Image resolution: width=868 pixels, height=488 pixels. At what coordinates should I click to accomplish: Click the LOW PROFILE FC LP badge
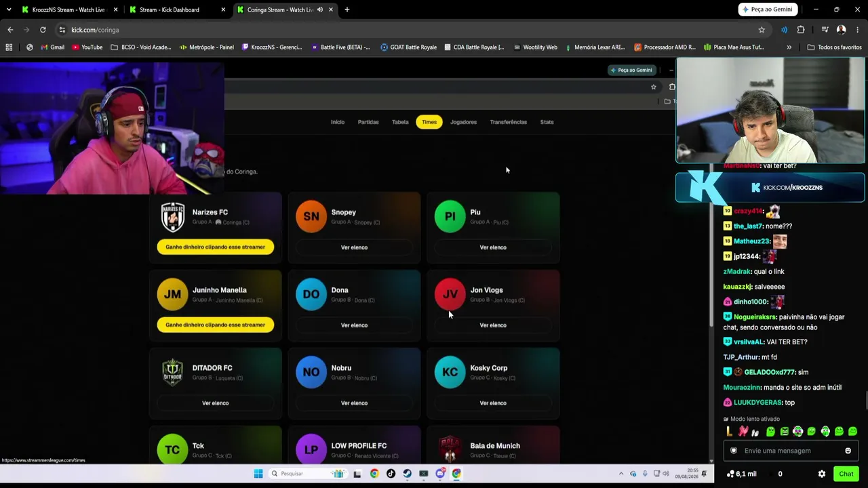pos(311,450)
